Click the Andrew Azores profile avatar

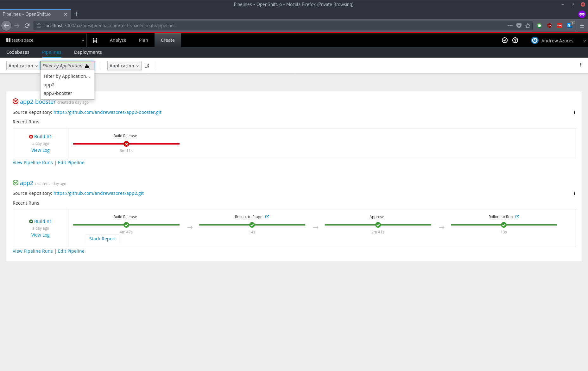[535, 40]
